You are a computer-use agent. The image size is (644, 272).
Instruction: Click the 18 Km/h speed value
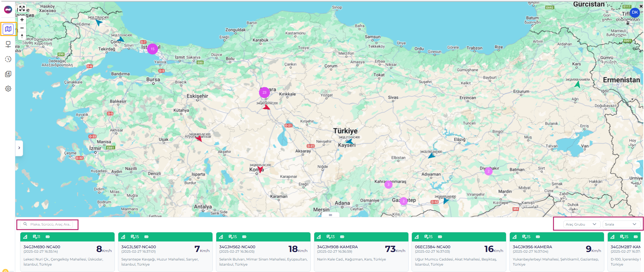pos(298,249)
